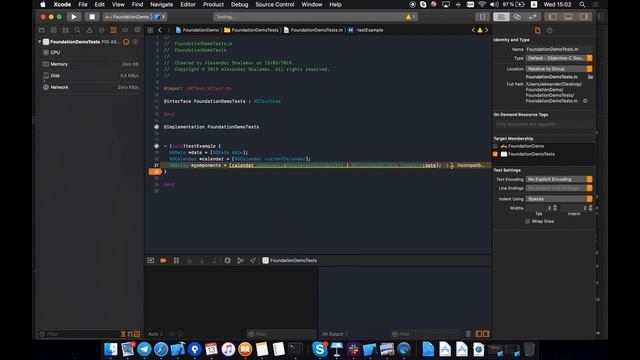Click the testExample jump bar item
Viewport: 640px width, 360px height.
pos(366,30)
